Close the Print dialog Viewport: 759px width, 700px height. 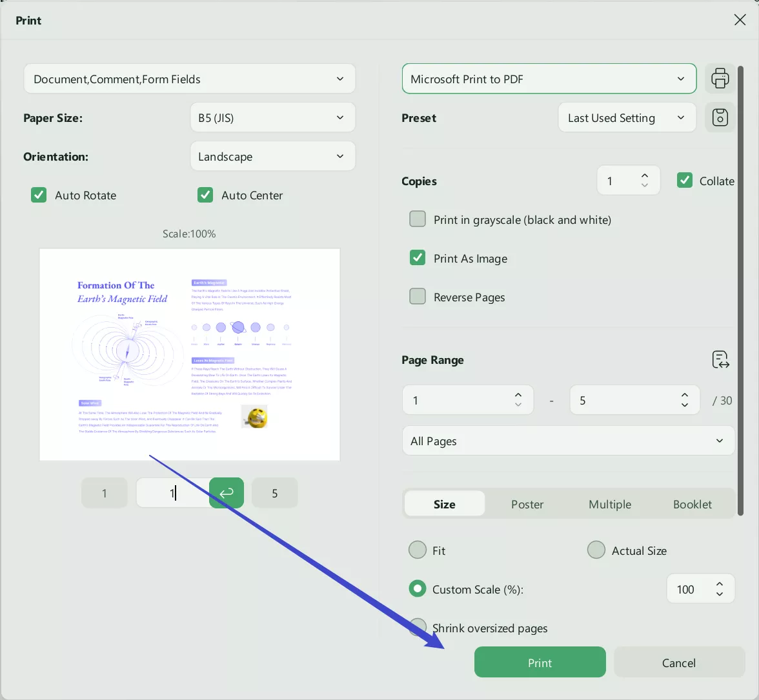point(740,20)
